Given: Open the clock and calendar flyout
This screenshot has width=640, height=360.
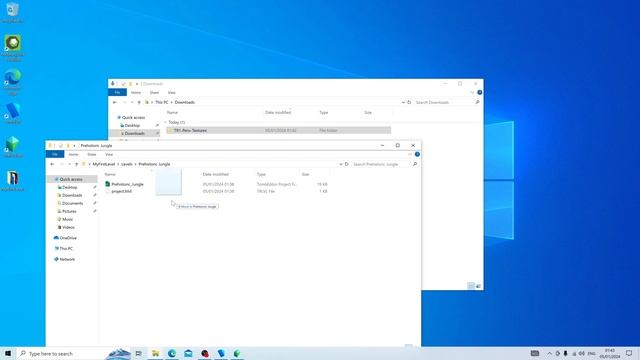Looking at the screenshot, I should coord(609,353).
